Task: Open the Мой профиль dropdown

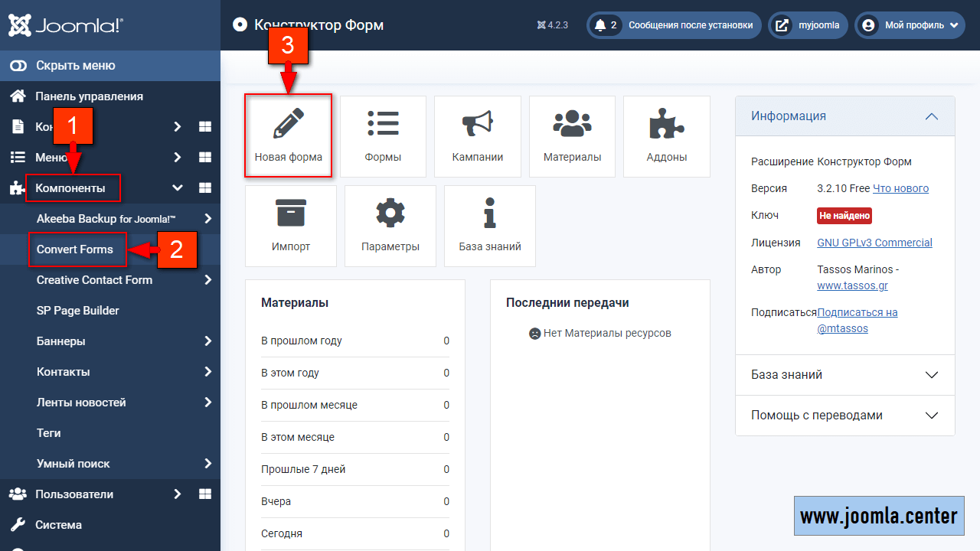Action: coord(910,25)
